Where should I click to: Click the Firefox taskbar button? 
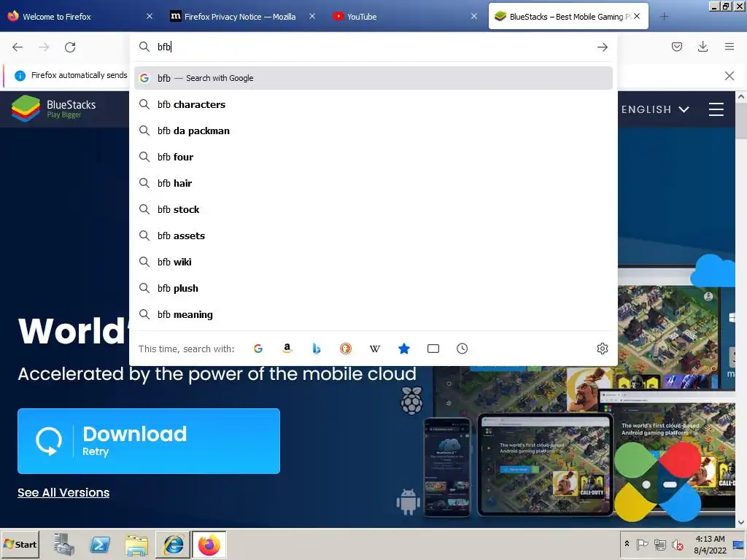[209, 544]
